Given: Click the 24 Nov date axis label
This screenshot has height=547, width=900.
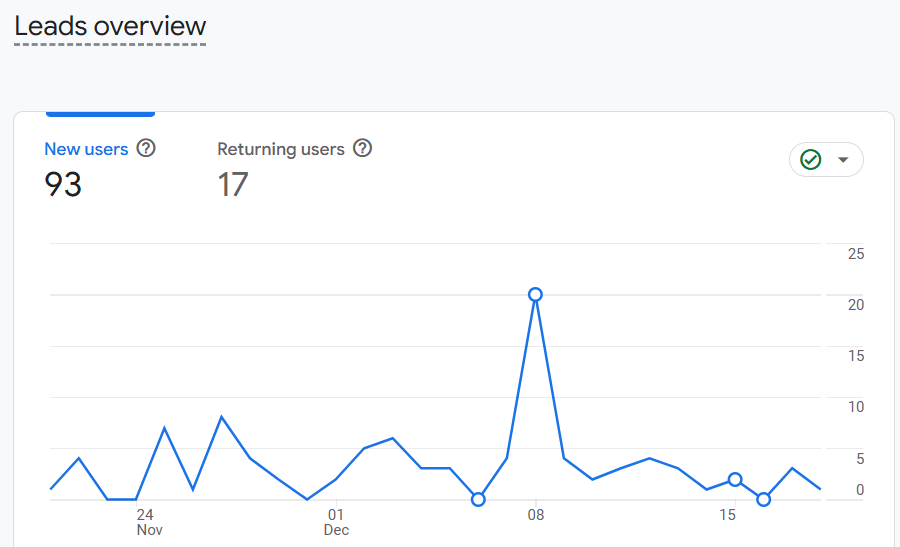Looking at the screenshot, I should 147,522.
